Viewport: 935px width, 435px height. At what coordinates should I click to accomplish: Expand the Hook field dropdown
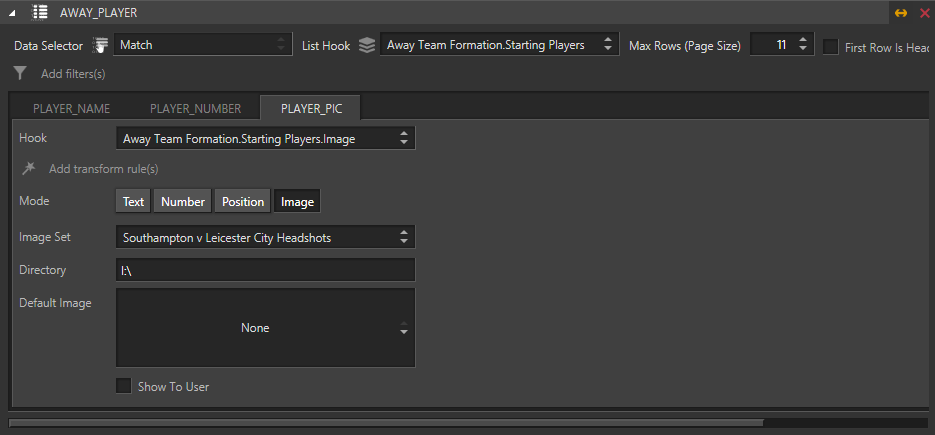click(265, 138)
